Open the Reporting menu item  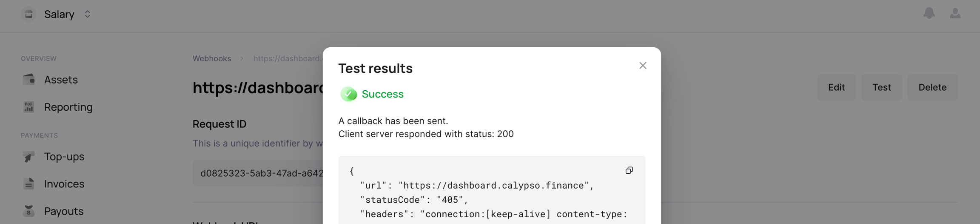click(x=68, y=107)
